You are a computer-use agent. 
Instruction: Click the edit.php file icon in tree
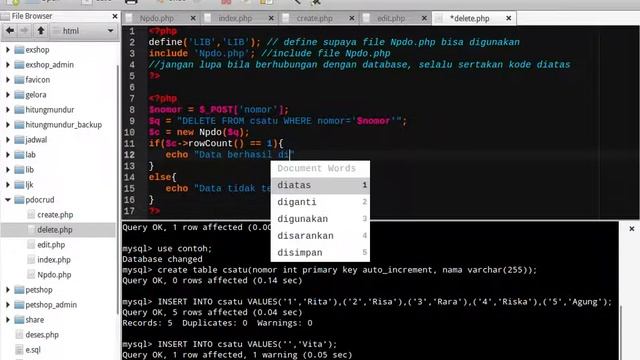tap(31, 245)
